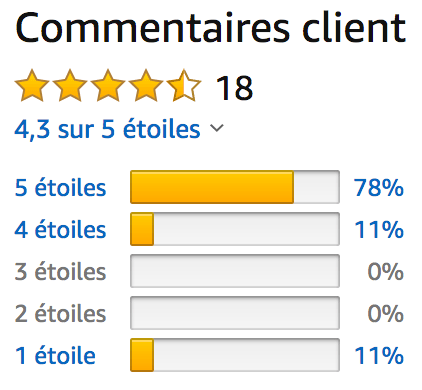Click the fourth gold star icon
This screenshot has width=422, height=390.
pos(146,86)
